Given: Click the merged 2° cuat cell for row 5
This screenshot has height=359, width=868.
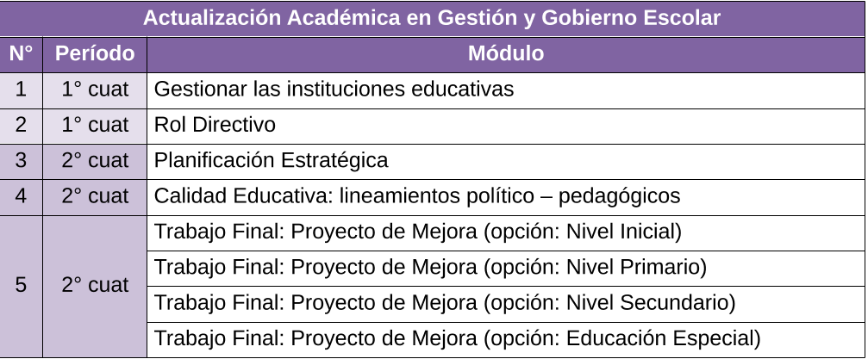Looking at the screenshot, I should point(95,287).
